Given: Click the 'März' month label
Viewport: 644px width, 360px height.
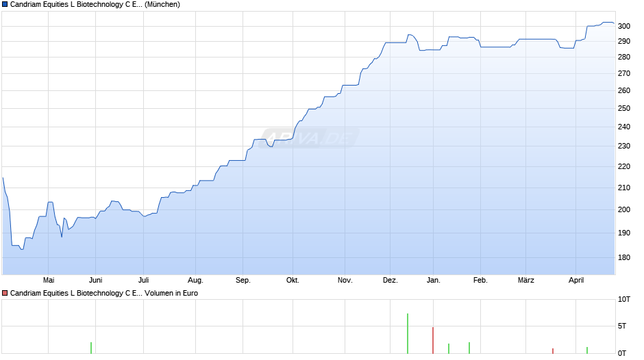Looking at the screenshot, I should [x=525, y=280].
